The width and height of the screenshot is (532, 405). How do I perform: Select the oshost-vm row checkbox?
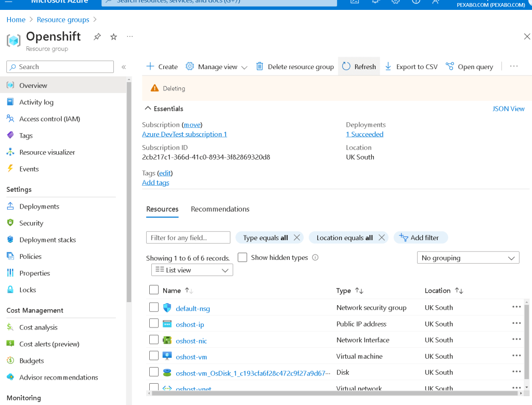(x=154, y=356)
